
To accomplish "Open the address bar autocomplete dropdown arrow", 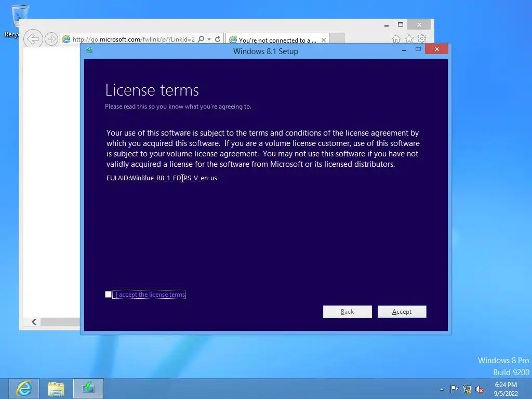I will (x=209, y=39).
